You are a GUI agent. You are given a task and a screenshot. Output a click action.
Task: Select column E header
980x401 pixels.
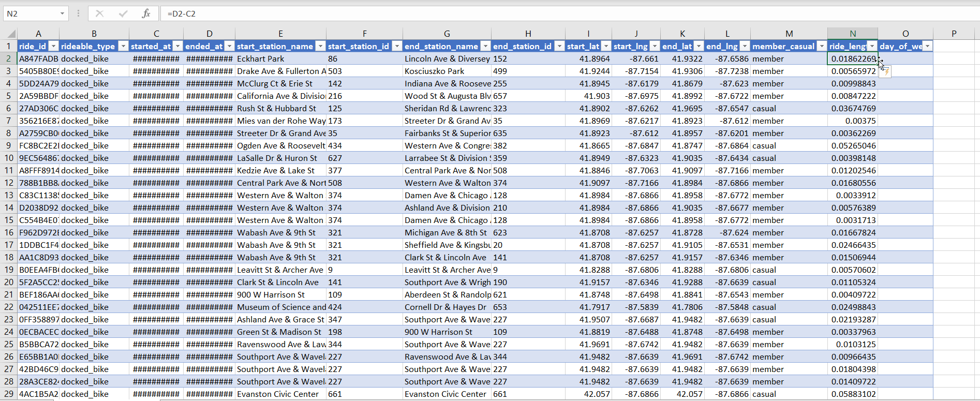[x=280, y=34]
